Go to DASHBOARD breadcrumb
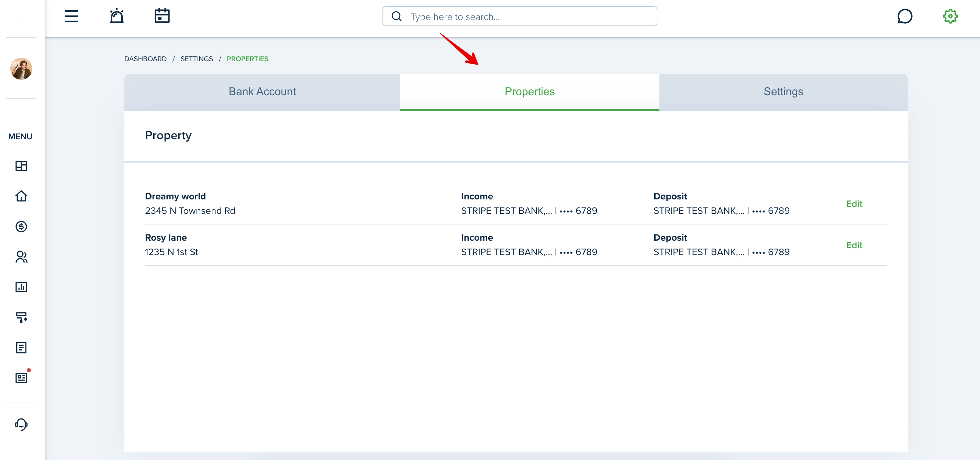980x460 pixels. coord(145,59)
